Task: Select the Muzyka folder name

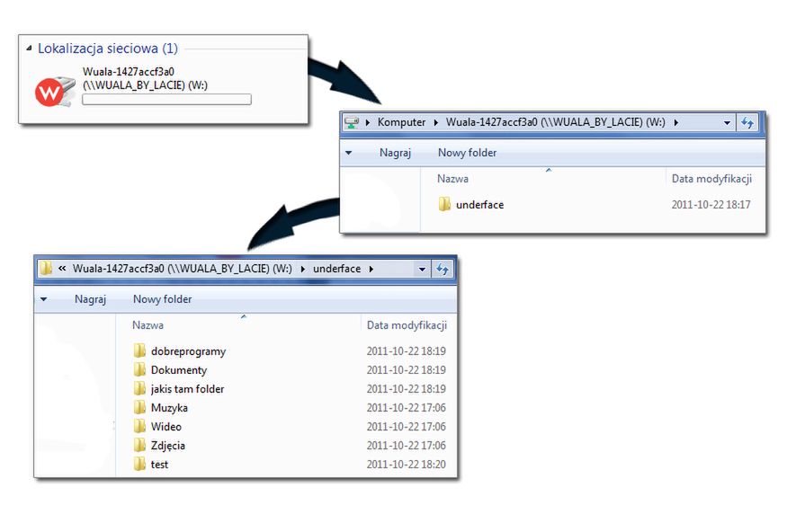Action: 169,408
